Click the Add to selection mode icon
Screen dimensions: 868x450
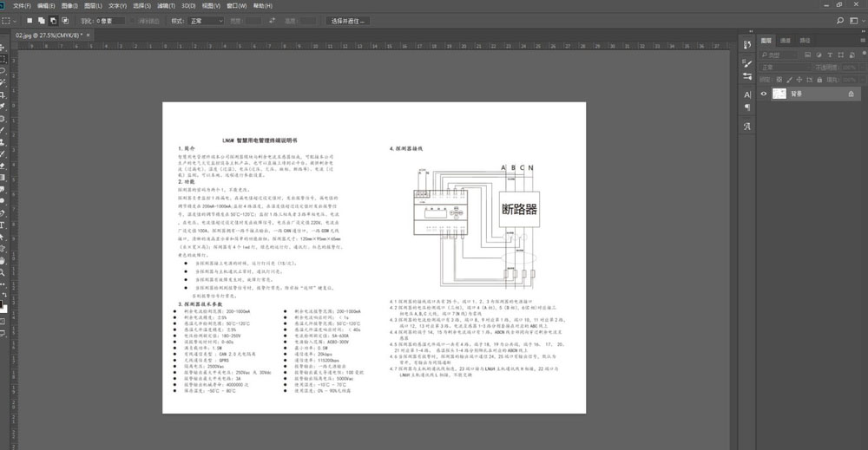point(42,20)
